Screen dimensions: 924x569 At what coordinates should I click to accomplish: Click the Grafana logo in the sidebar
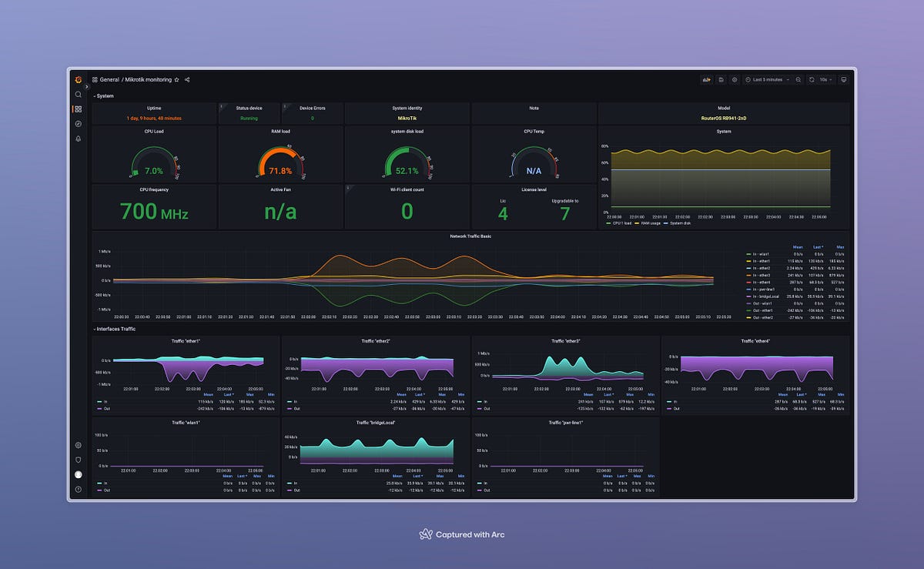(78, 79)
